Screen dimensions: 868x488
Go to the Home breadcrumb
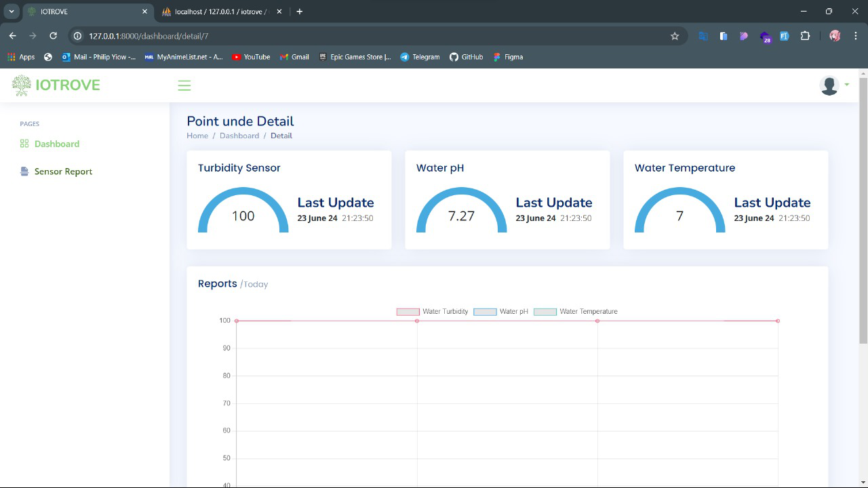197,136
